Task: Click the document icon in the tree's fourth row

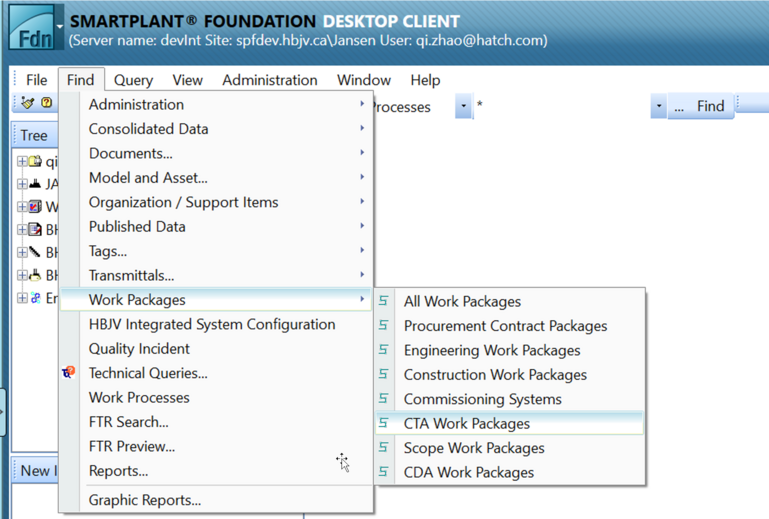Action: [x=35, y=229]
